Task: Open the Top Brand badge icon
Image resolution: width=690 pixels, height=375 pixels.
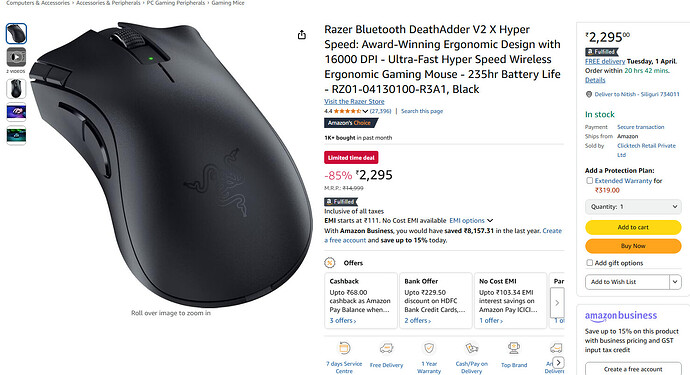Action: tap(514, 349)
